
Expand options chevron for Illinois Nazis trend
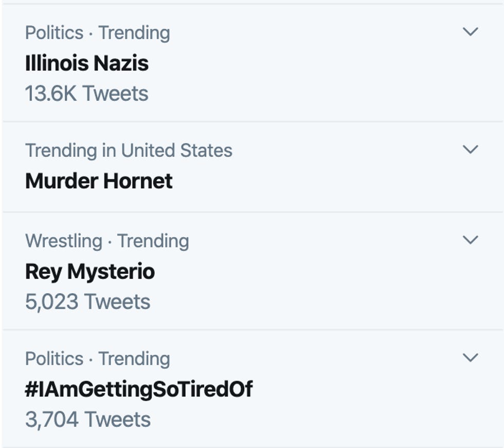pyautogui.click(x=470, y=32)
